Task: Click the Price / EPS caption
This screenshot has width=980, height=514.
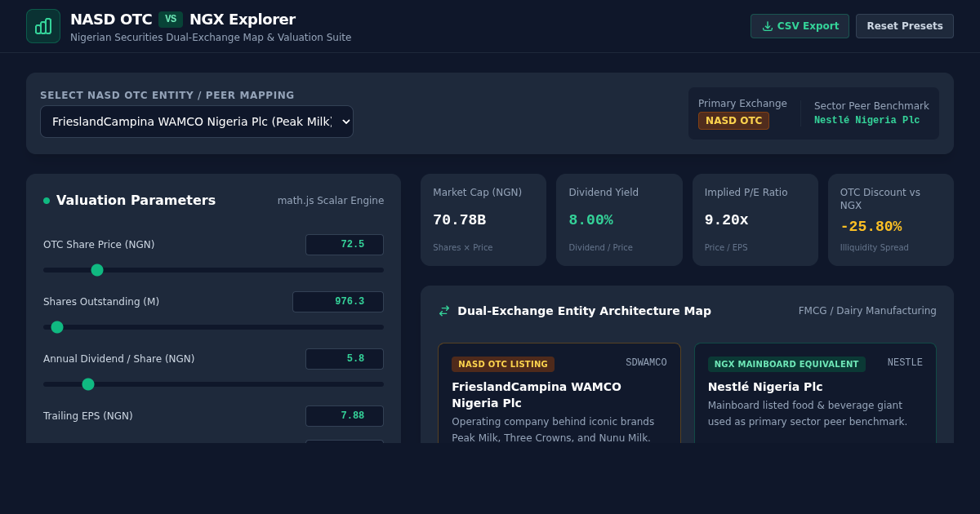Action: tap(726, 248)
